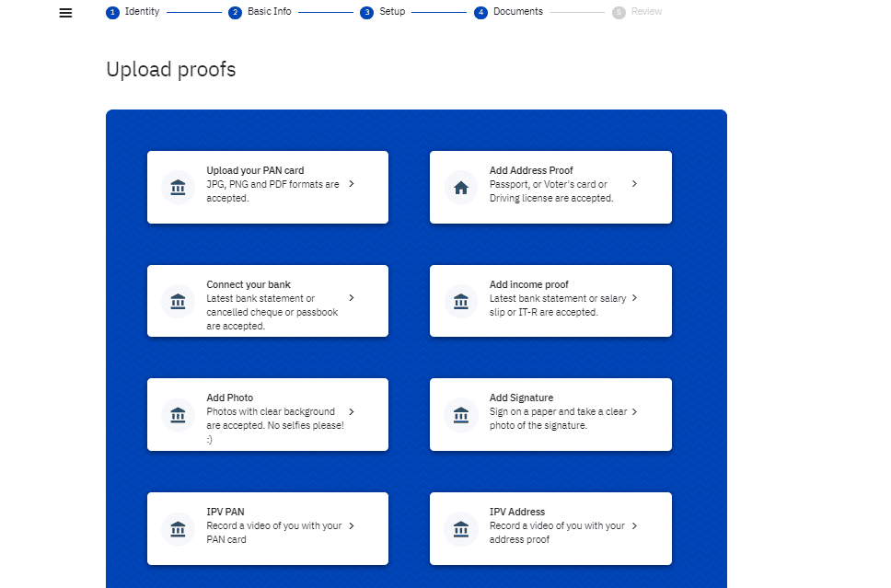Screen dimensions: 891x588
Task: Go to the Setup step label
Action: point(392,11)
